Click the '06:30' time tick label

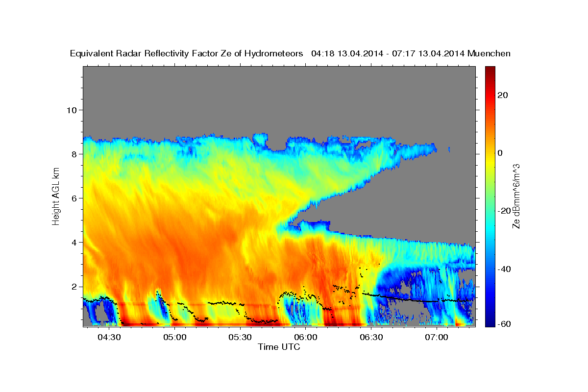click(x=371, y=338)
